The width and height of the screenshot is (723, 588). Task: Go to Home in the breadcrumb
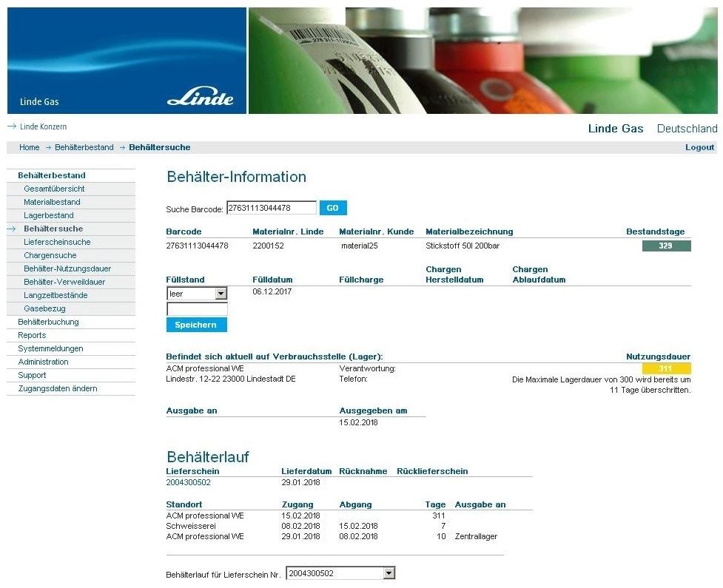(x=30, y=147)
